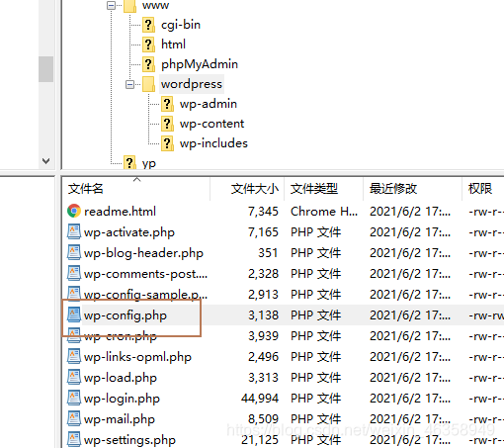Screen dimensions: 504x448
Task: Click the wp-settings.php file icon
Action: tap(74, 439)
